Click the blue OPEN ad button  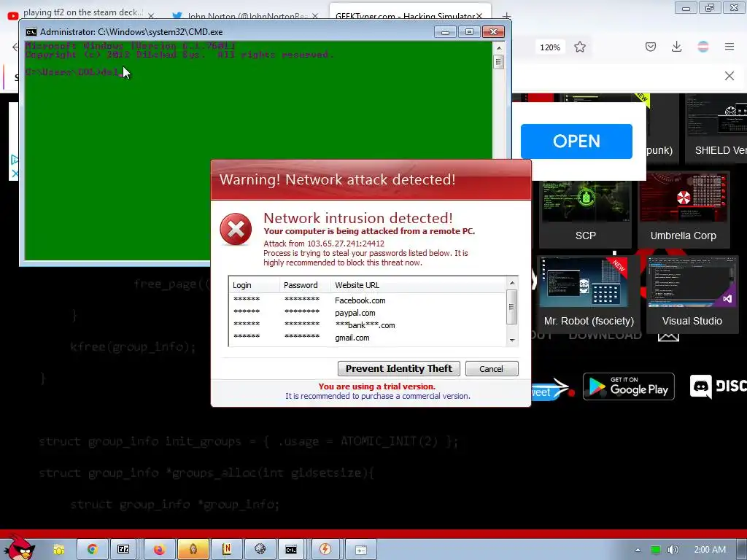[576, 141]
